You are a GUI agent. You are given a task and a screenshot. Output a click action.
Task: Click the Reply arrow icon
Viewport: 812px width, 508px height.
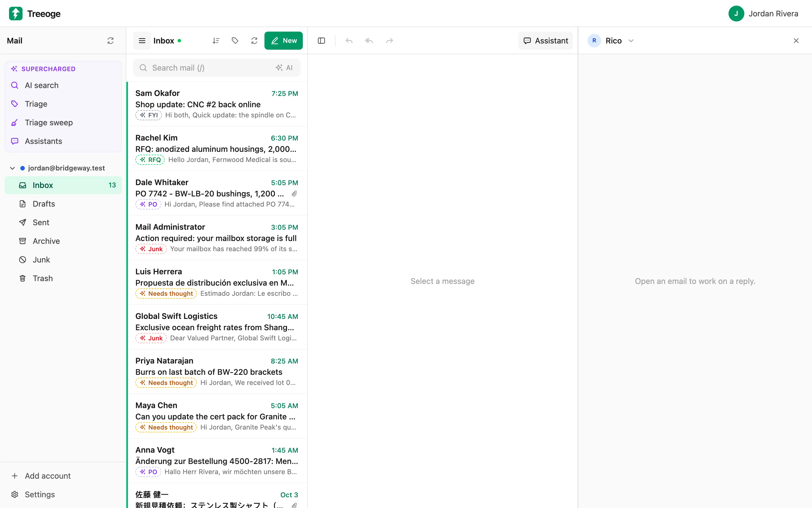pos(349,41)
